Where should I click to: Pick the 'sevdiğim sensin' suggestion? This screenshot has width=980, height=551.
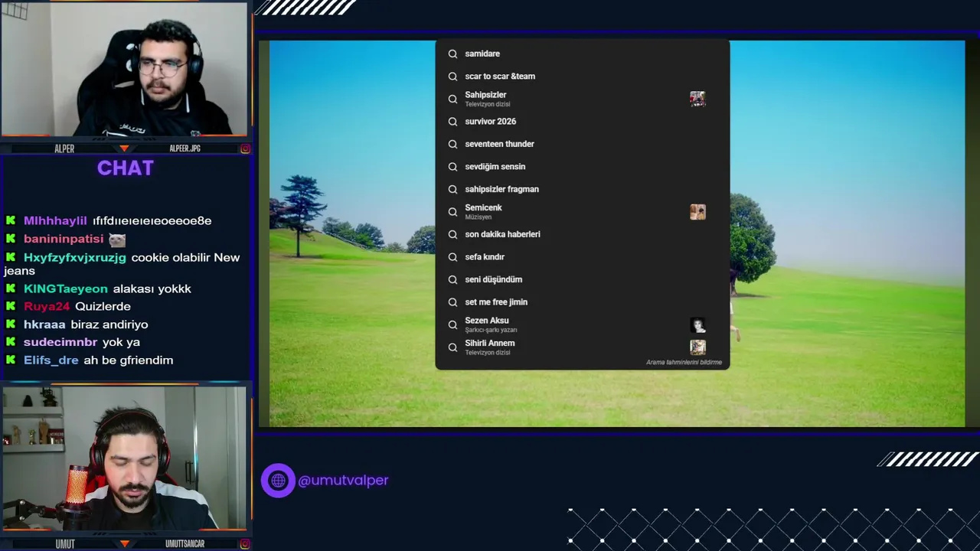pos(582,167)
